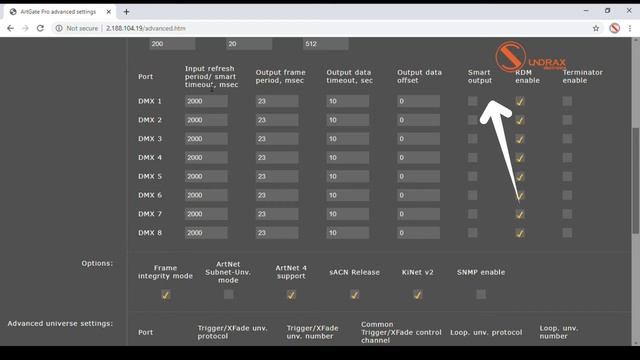This screenshot has width=640, height=360.
Task: Toggle Smart output for DMX 1
Action: click(x=472, y=101)
